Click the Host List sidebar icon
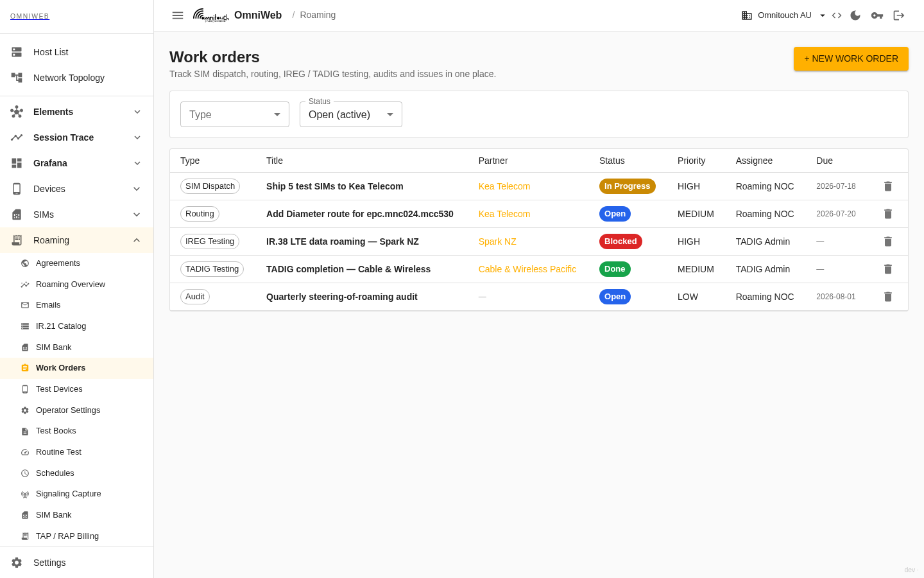This screenshot has width=924, height=578. coord(17,52)
